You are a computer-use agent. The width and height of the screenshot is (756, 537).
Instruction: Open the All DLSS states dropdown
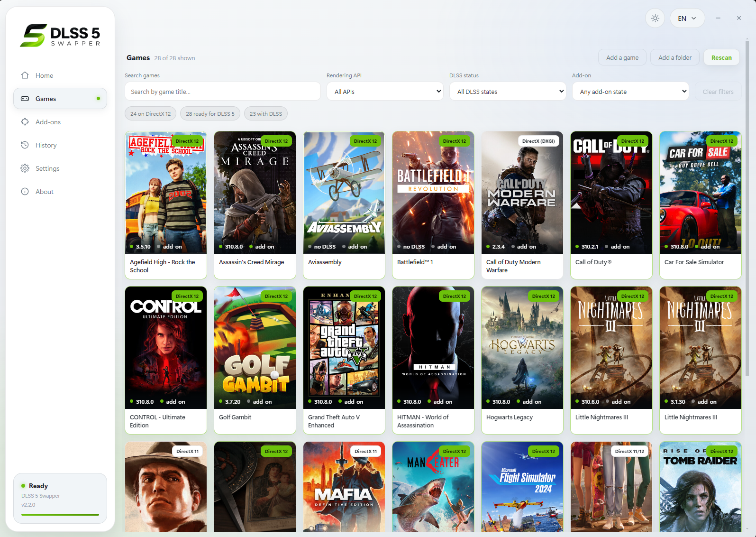pos(508,92)
